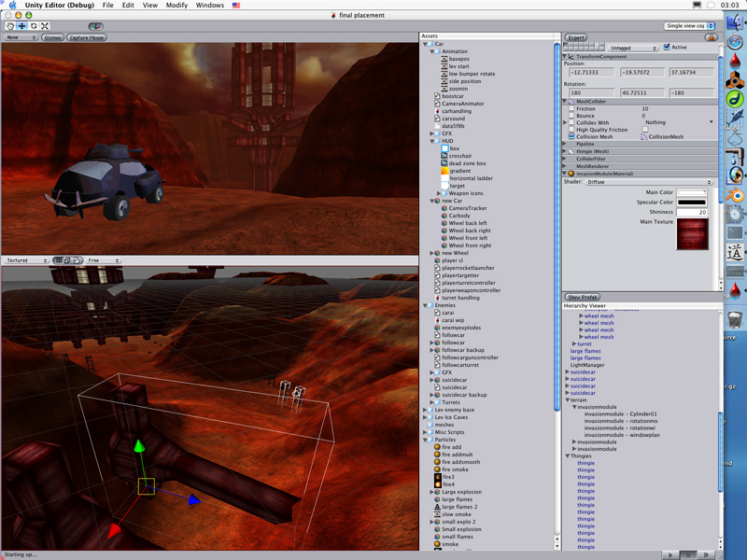Click the crosshair asset icon
Image resolution: width=747 pixels, height=560 pixels.
click(x=444, y=156)
